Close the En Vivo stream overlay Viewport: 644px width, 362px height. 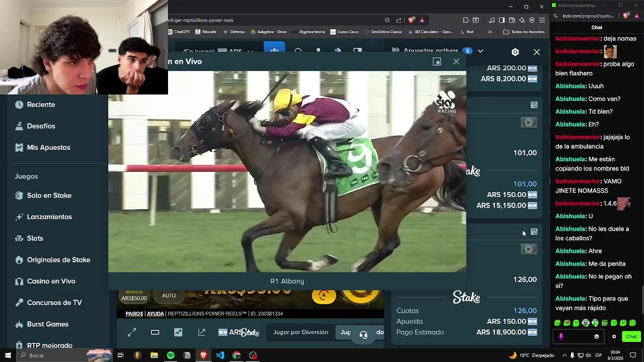[x=456, y=61]
